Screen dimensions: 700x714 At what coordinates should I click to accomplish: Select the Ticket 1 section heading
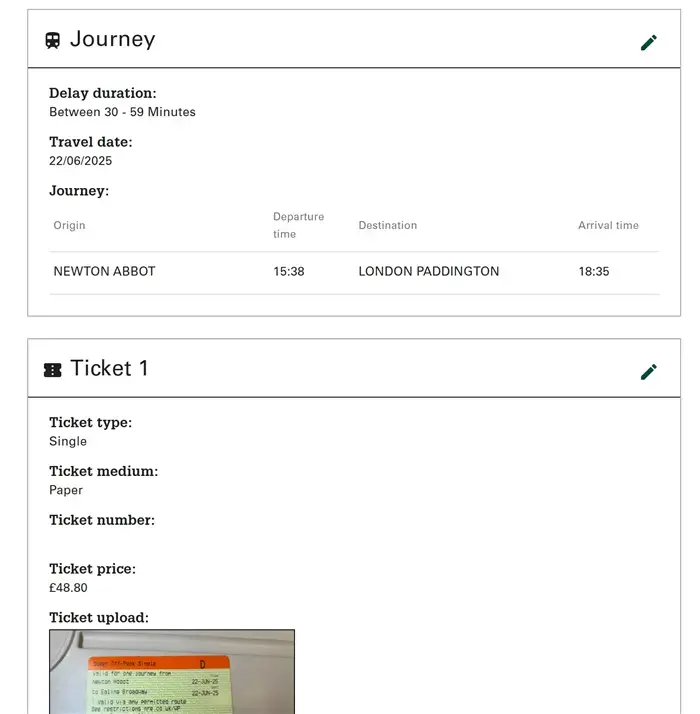click(109, 368)
